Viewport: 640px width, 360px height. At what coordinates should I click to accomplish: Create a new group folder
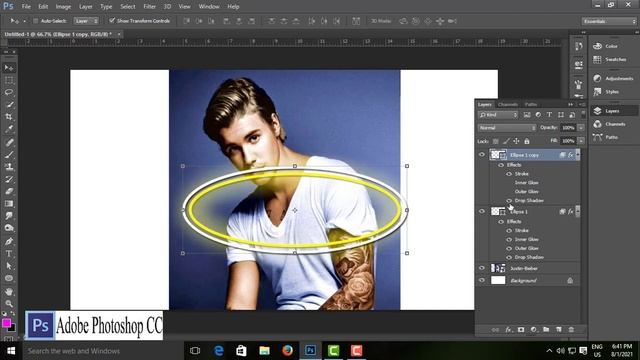pos(546,329)
